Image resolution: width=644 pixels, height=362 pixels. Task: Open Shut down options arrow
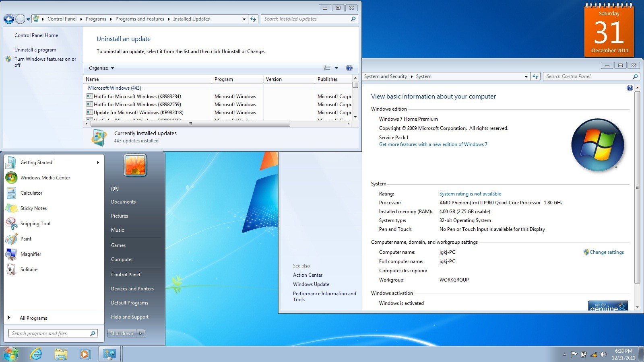140,333
